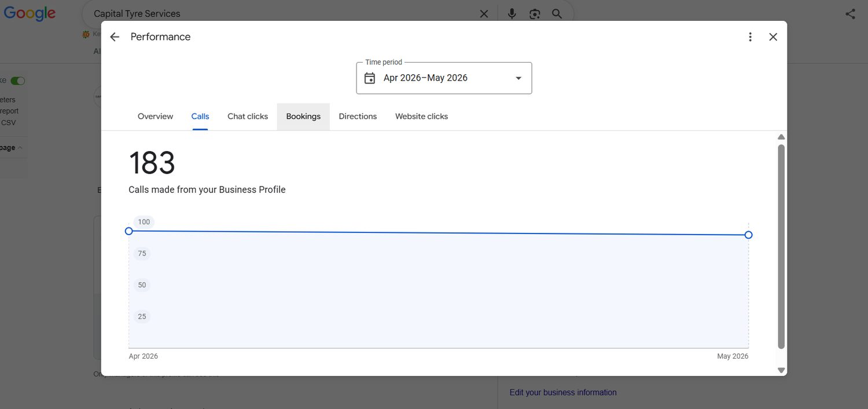
Task: Click the scroll up arrow in dialog
Action: tap(781, 137)
